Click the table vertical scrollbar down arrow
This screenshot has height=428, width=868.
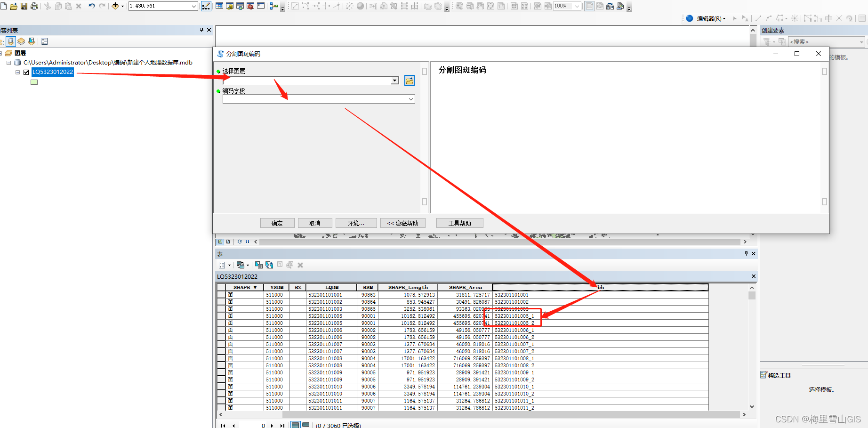click(x=752, y=407)
